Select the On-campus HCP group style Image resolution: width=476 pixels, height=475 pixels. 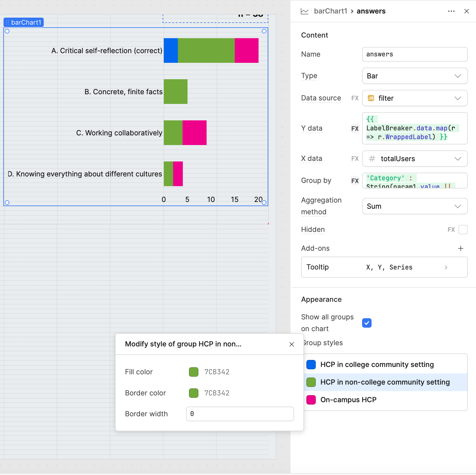(x=348, y=400)
